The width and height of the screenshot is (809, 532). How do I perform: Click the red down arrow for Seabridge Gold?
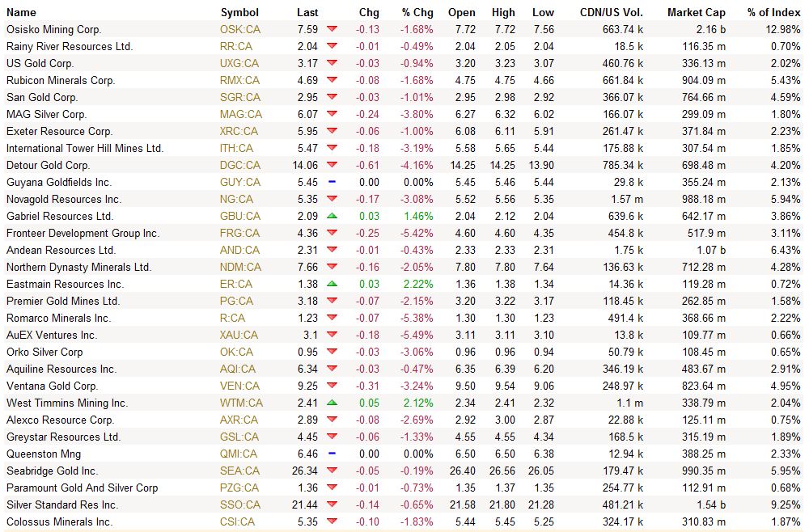pyautogui.click(x=332, y=471)
